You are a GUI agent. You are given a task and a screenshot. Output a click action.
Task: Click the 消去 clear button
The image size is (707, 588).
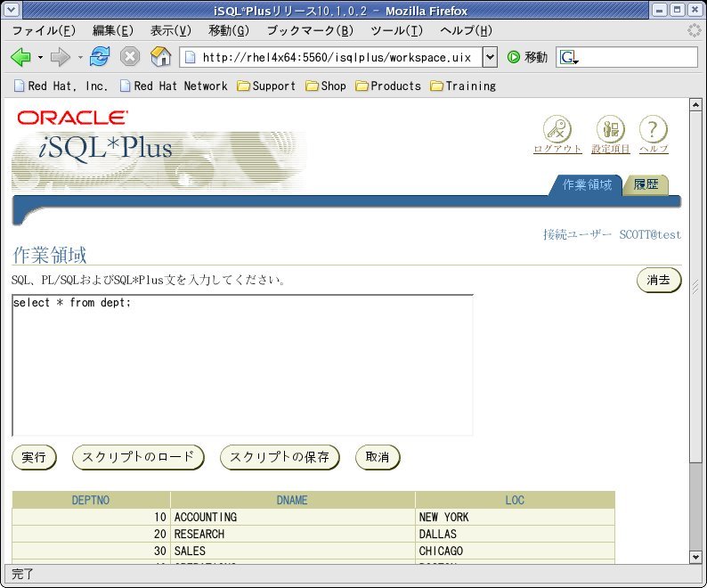coord(659,281)
